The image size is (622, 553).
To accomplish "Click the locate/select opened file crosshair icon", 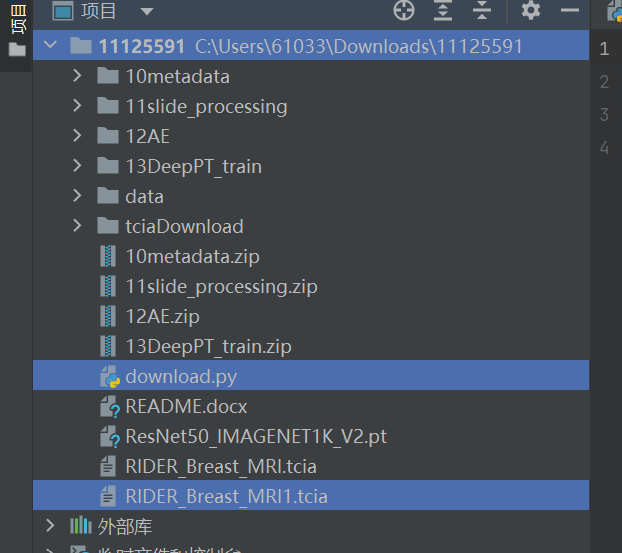I will pyautogui.click(x=404, y=10).
